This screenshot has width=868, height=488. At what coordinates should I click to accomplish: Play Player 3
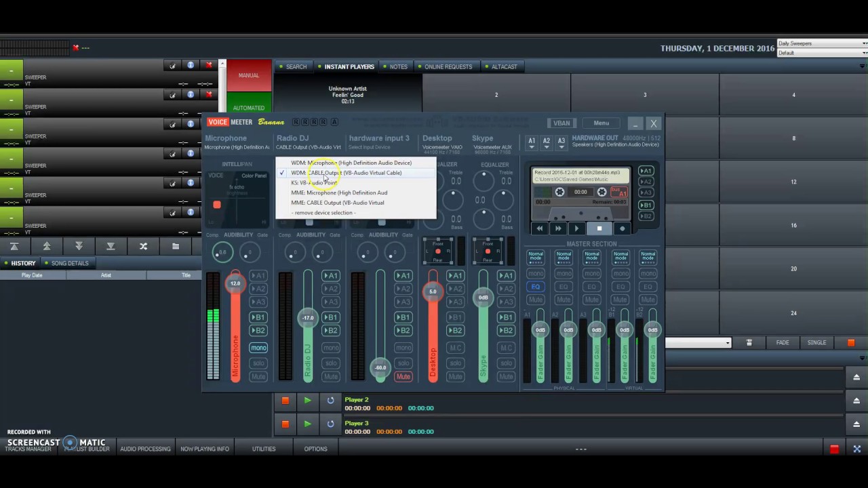click(x=307, y=424)
